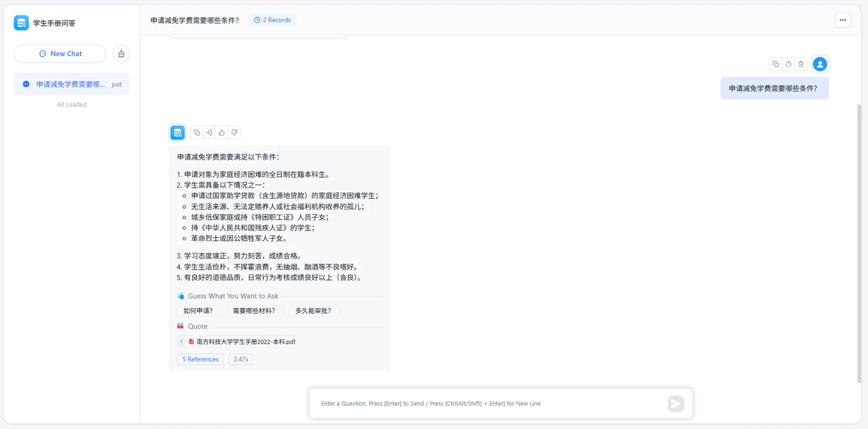Open the three-dots more options menu
The image size is (868, 429).
[x=843, y=20]
